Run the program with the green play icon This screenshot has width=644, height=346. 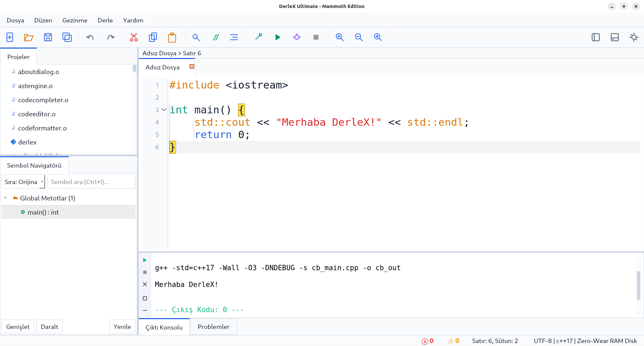click(278, 37)
